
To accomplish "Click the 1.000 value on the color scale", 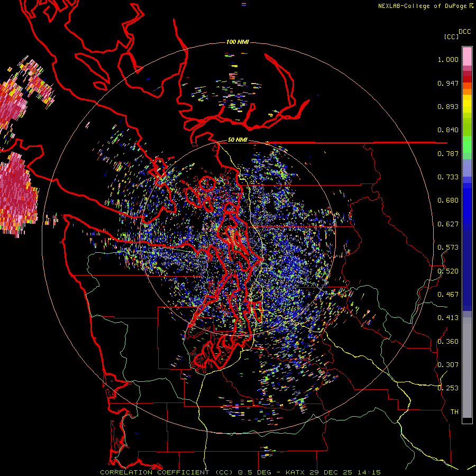I will coord(448,59).
